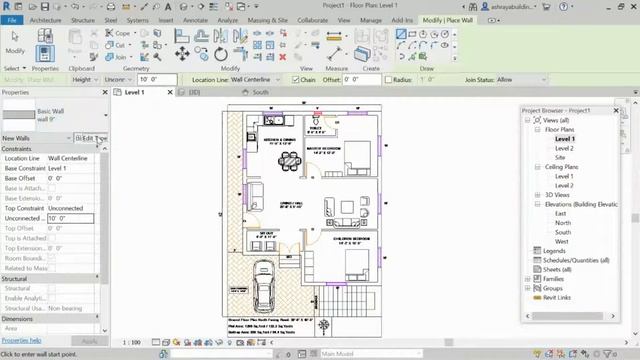Open the Basic Wall type selector dropdown
The image size is (640, 360).
[x=106, y=115]
